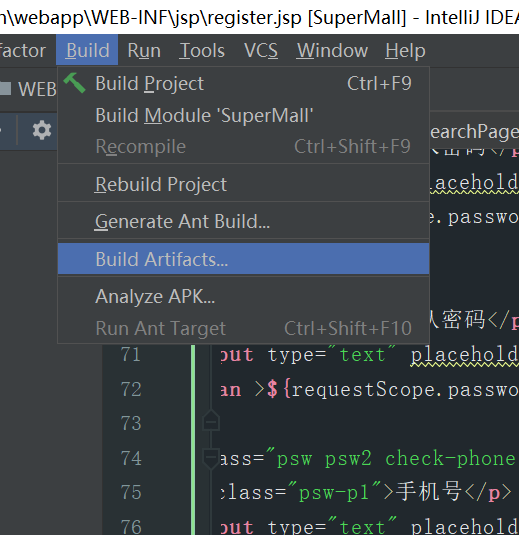Click line number 71 in gutter
This screenshot has width=519, height=535.
(x=131, y=354)
